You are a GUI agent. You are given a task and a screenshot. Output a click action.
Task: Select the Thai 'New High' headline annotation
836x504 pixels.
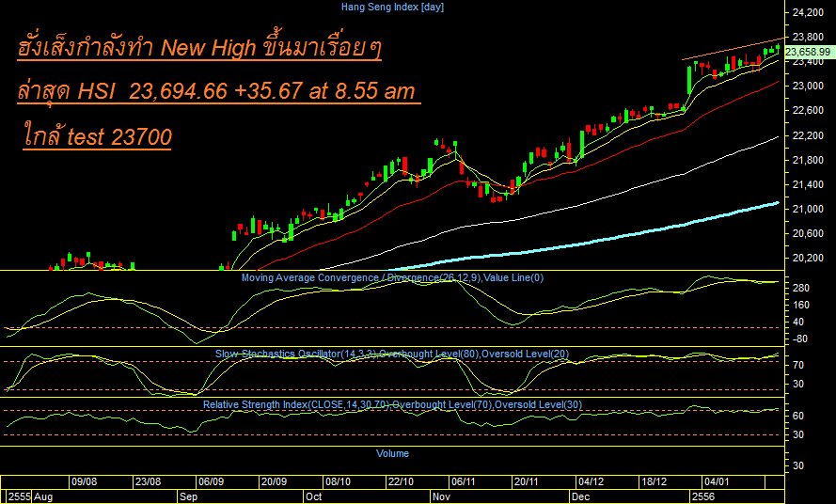coord(199,48)
